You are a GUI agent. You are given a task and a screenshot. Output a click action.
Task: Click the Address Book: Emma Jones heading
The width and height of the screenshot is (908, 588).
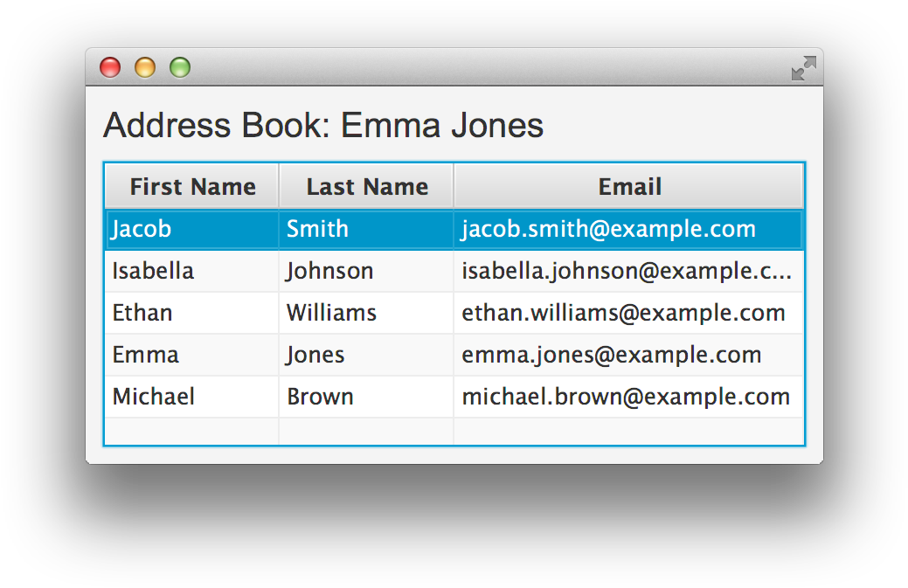[x=323, y=126]
